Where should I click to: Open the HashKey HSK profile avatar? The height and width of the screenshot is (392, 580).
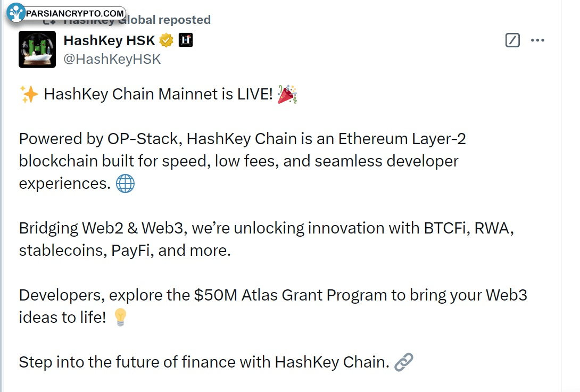[x=37, y=49]
